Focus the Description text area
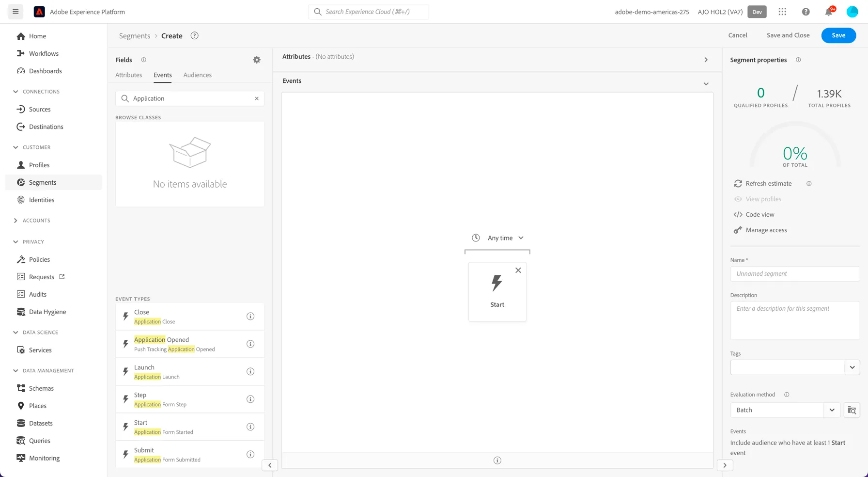This screenshot has width=868, height=477. 795,320
